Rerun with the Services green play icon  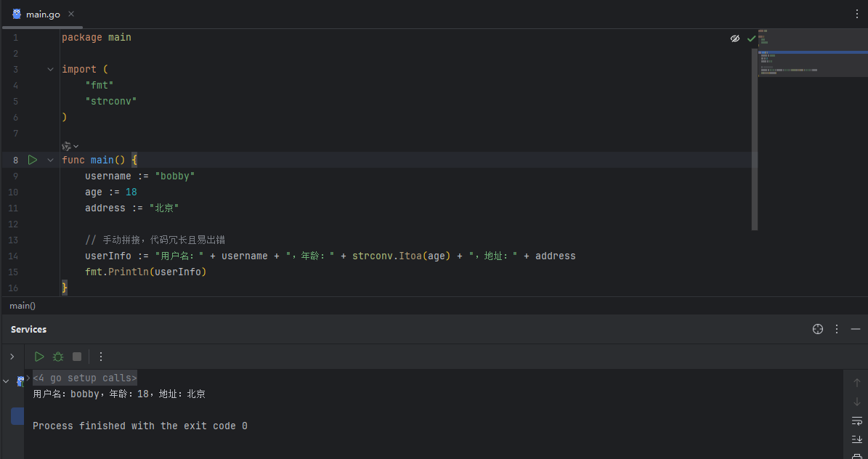point(39,357)
